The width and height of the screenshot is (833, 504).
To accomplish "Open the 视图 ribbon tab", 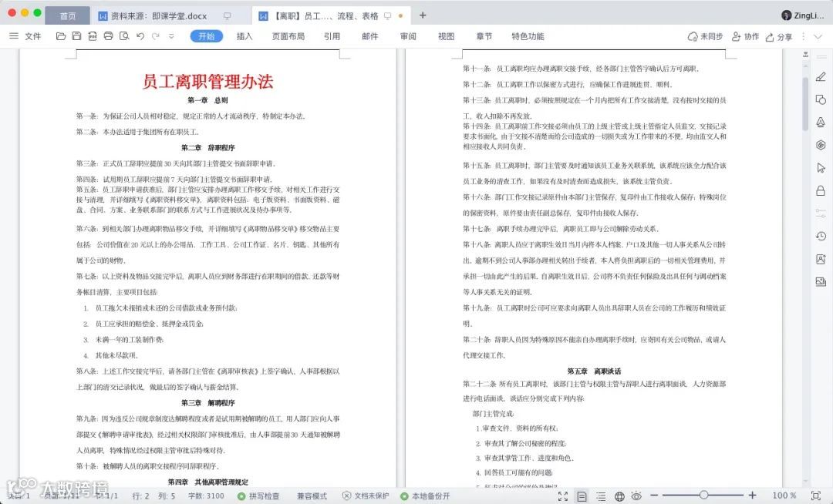I will click(x=447, y=36).
